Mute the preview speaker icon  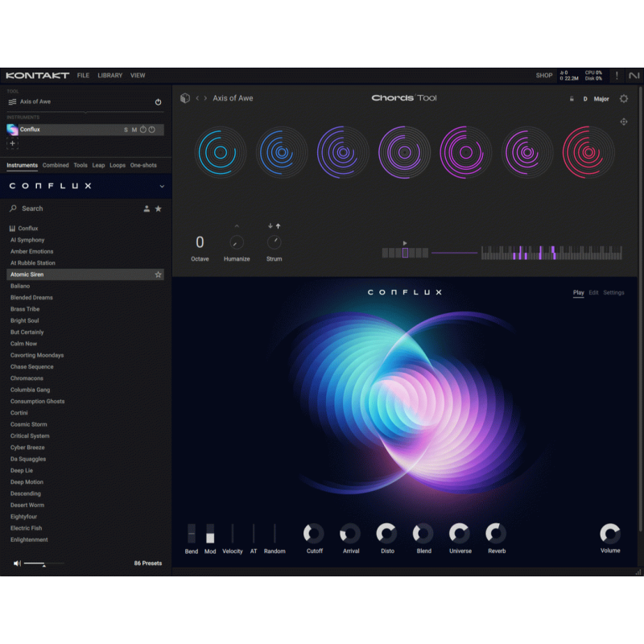point(17,563)
